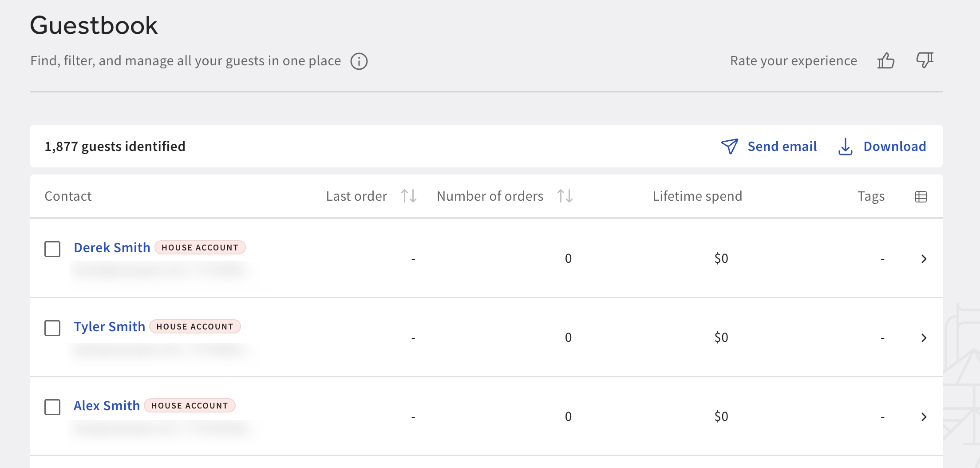Image resolution: width=980 pixels, height=468 pixels.
Task: Select the checkbox for Tyler Smith
Action: (x=52, y=329)
